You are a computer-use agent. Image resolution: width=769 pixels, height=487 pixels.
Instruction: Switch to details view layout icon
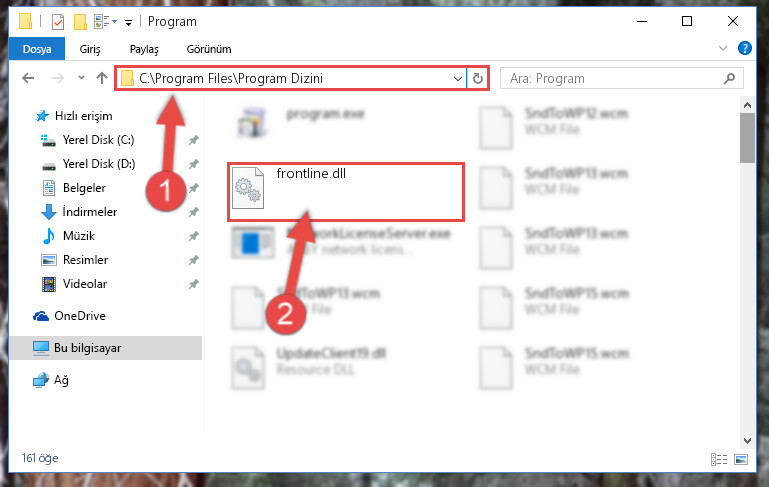(718, 459)
